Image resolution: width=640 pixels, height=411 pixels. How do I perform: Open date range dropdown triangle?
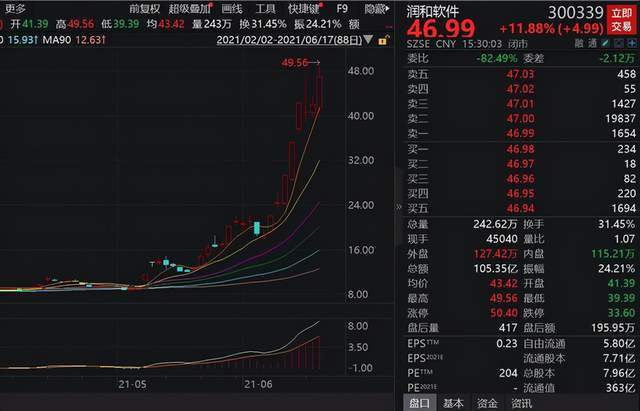368,40
